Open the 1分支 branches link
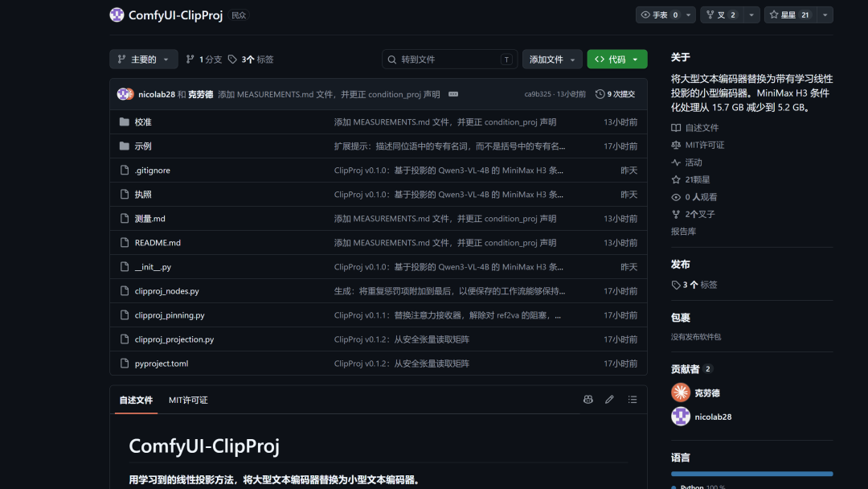Viewport: 868px width, 489px height. pyautogui.click(x=203, y=60)
